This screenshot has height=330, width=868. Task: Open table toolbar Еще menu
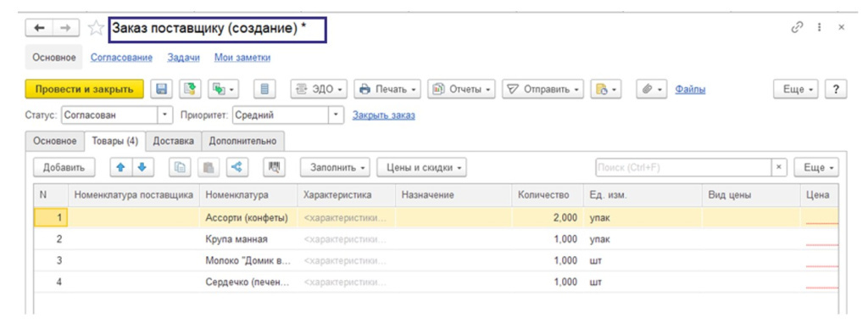[816, 167]
